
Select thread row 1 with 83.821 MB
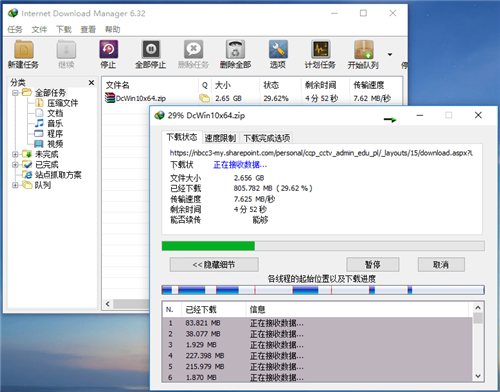coord(317,323)
